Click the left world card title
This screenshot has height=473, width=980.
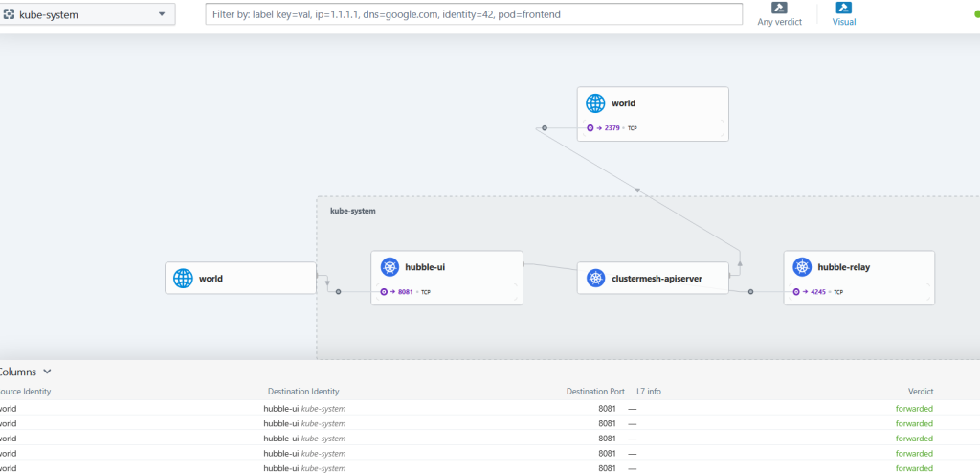[x=212, y=279]
